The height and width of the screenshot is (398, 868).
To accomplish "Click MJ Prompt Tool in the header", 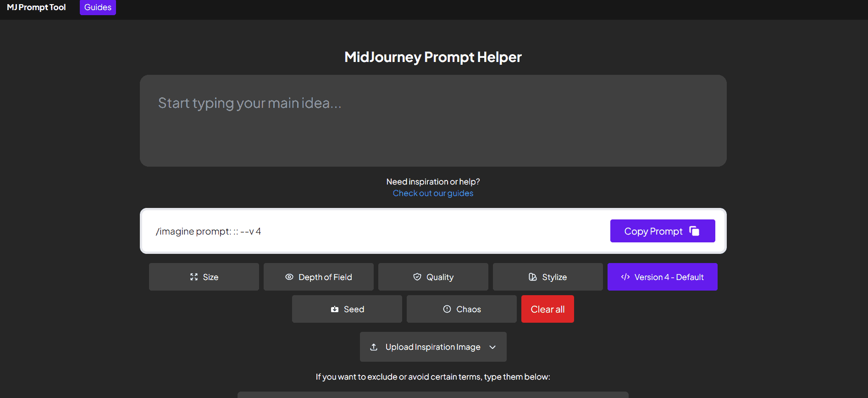I will [36, 7].
